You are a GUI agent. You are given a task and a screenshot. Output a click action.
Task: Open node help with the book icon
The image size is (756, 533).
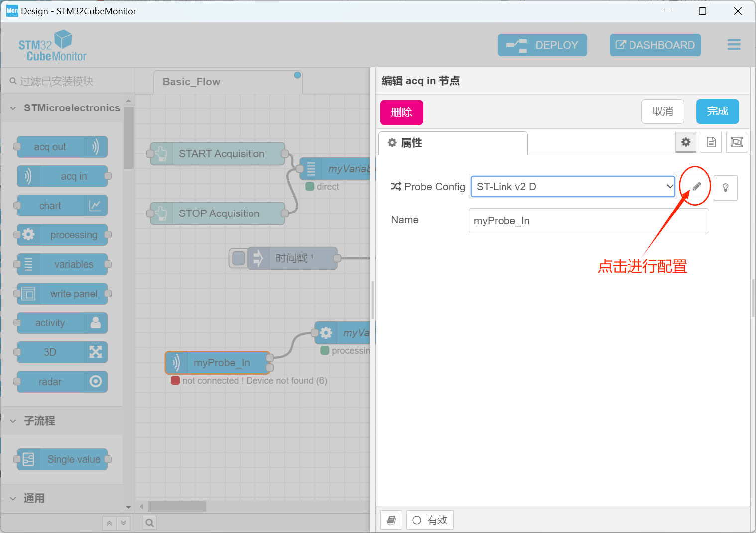coord(391,520)
